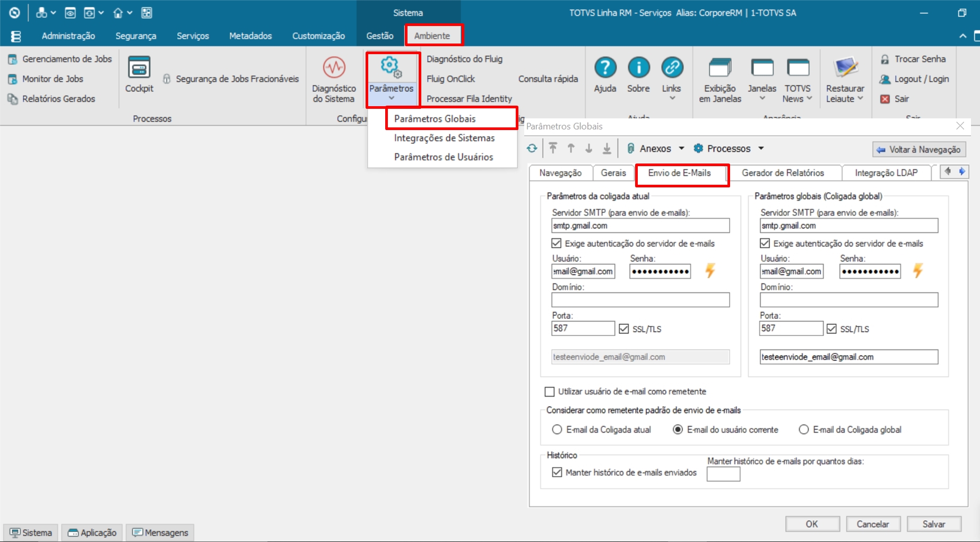Image resolution: width=980 pixels, height=542 pixels.
Task: Toggle Manter histórico de e-mails enviados
Action: (x=557, y=472)
